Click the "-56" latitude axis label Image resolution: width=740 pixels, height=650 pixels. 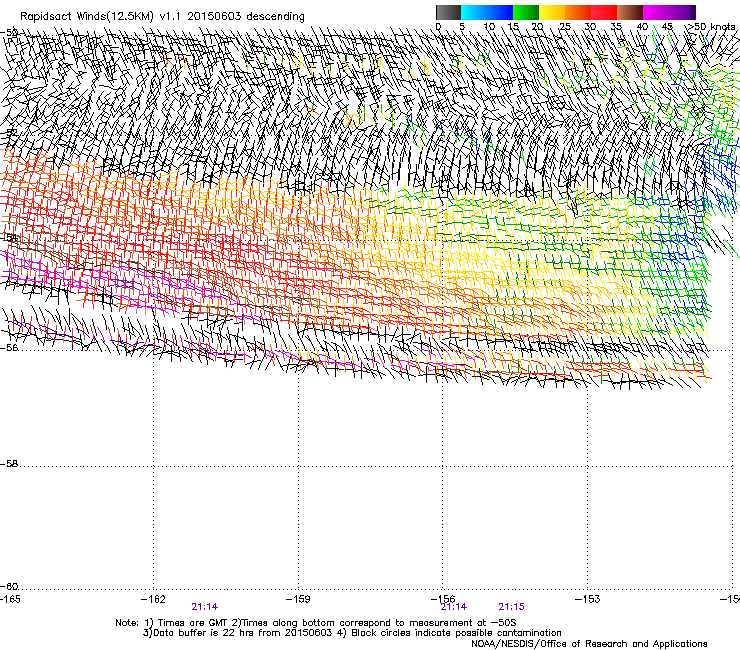point(9,348)
